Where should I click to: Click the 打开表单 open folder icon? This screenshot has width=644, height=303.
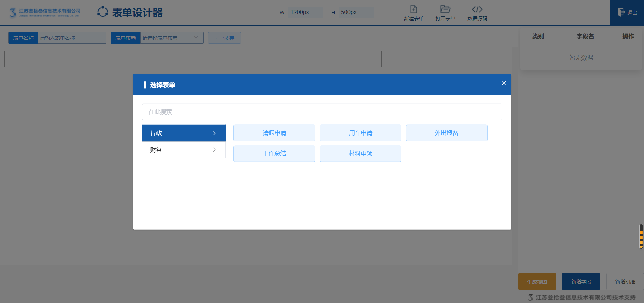click(445, 9)
